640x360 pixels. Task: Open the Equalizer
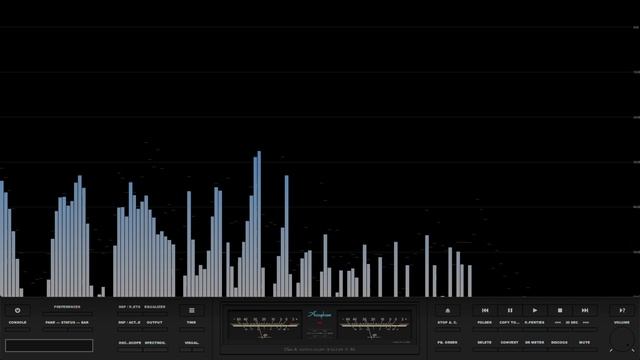[155, 307]
